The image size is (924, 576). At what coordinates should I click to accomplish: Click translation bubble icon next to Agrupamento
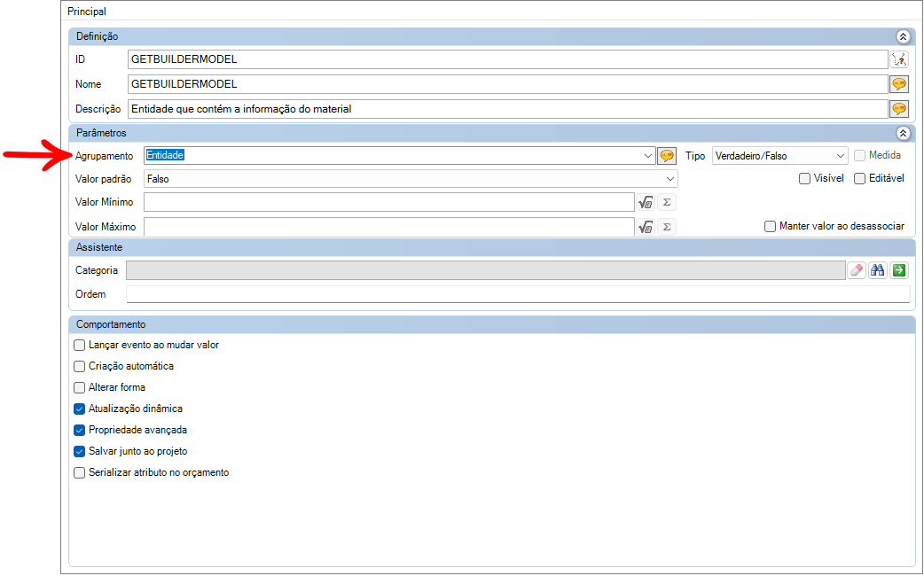pos(667,155)
